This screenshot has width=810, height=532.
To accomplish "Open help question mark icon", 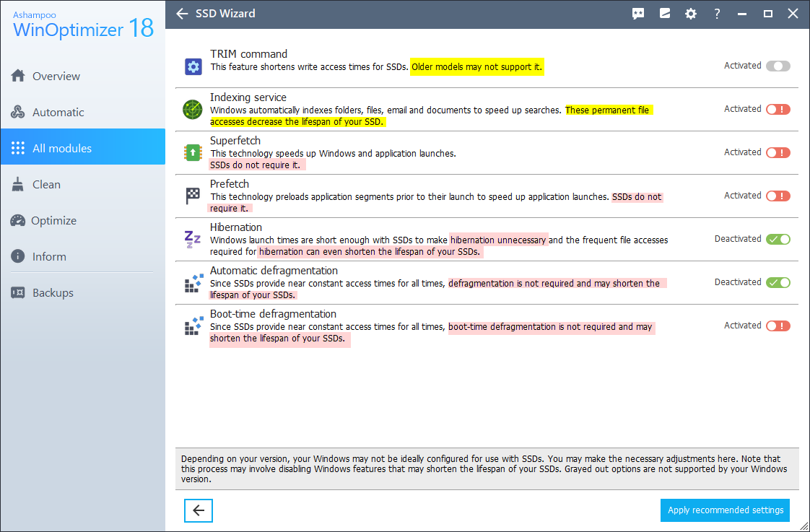I will (x=717, y=14).
